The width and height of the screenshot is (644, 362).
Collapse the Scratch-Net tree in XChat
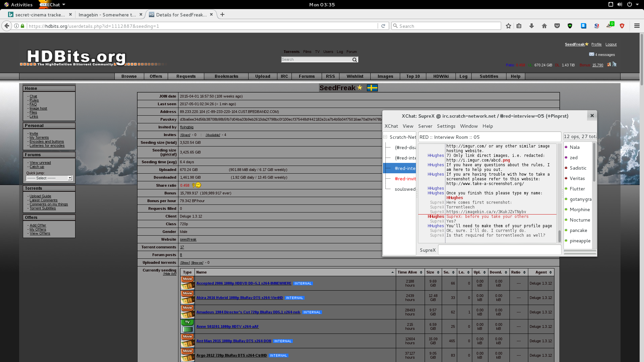pyautogui.click(x=385, y=137)
